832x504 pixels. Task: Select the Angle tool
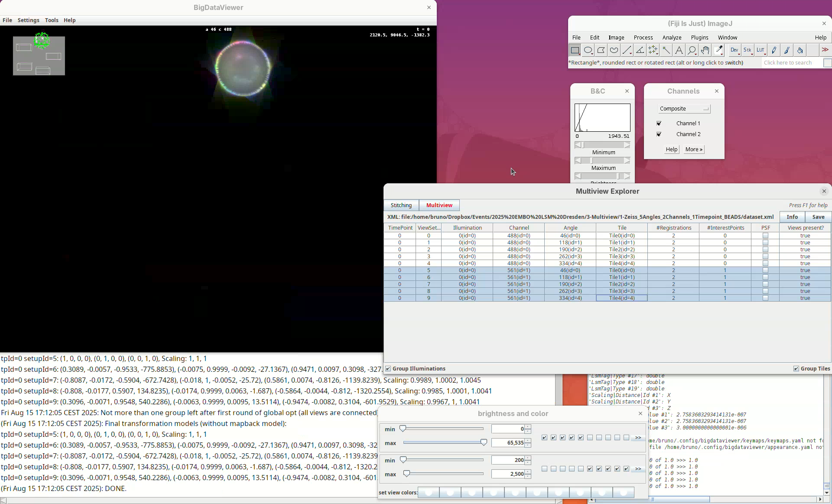pyautogui.click(x=640, y=50)
